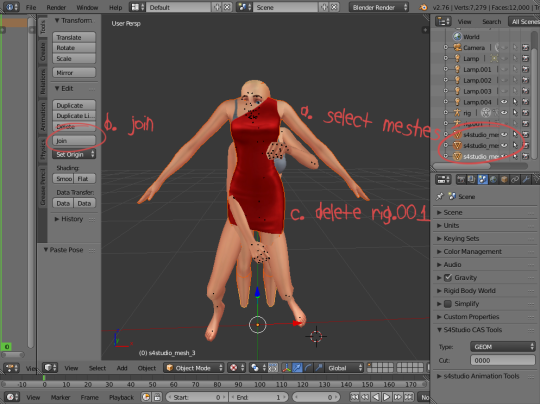Click the Blender info editor icon beside File
This screenshot has width=540, height=404.
11,7
